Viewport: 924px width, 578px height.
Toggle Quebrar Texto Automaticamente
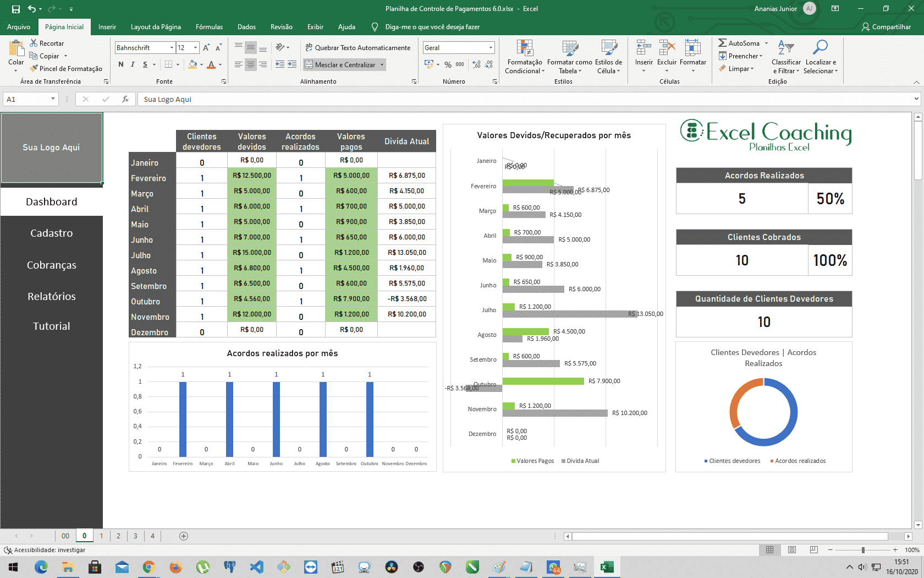click(358, 47)
